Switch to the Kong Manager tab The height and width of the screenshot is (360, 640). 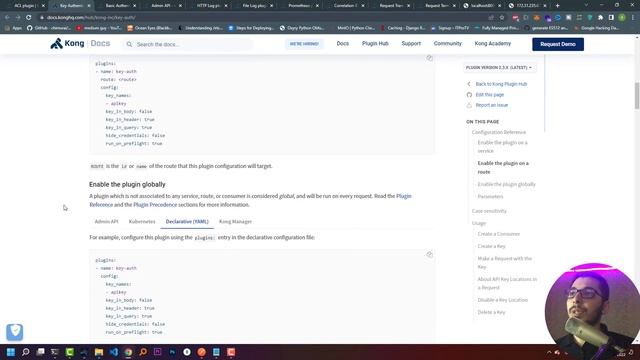point(235,221)
